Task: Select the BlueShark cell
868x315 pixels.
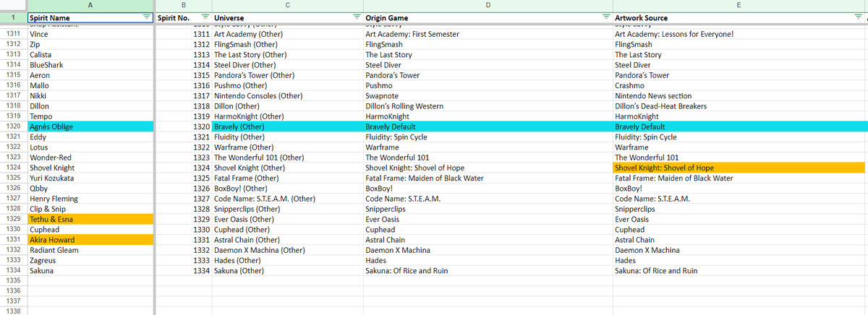Action: [90, 65]
